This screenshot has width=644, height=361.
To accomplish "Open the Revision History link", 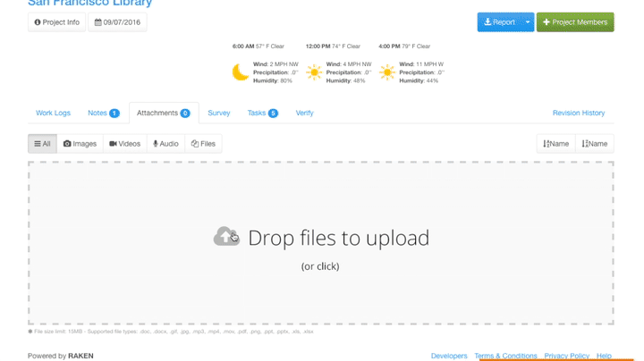I will click(x=579, y=113).
